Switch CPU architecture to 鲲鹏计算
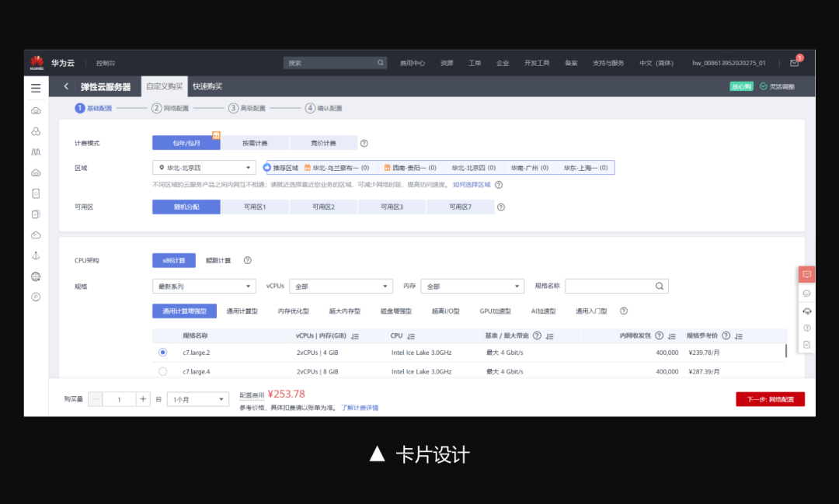 click(218, 261)
